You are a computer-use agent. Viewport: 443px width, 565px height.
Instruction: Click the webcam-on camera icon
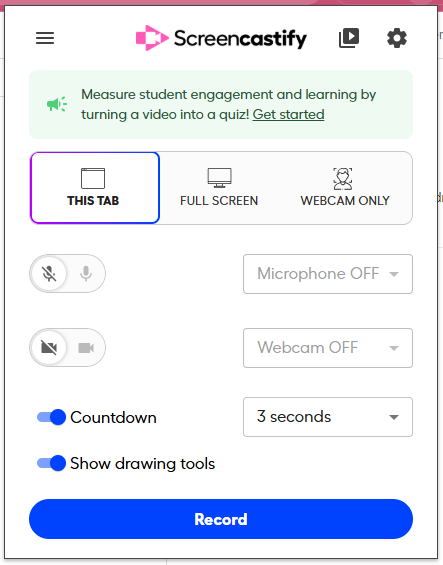[x=86, y=348]
